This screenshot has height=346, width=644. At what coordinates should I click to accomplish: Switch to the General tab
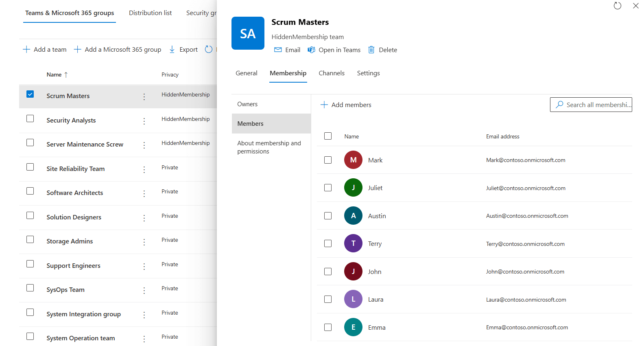tap(247, 73)
